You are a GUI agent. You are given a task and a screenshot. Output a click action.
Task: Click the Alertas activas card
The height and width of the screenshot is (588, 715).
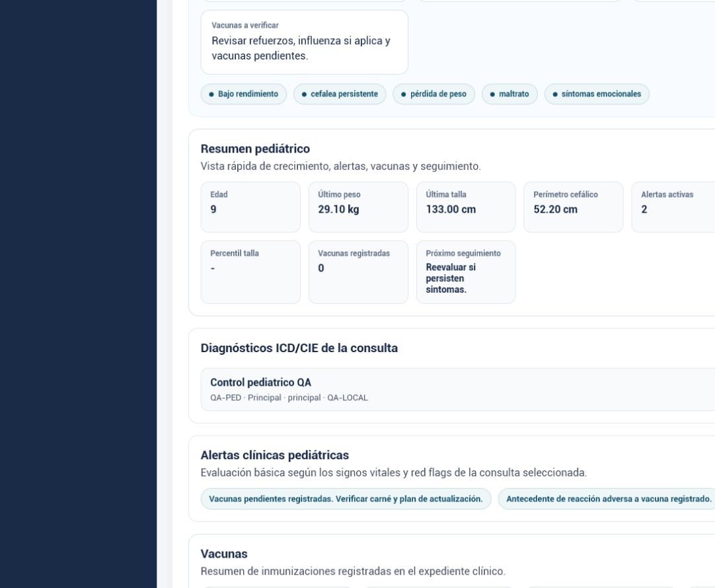click(x=673, y=207)
